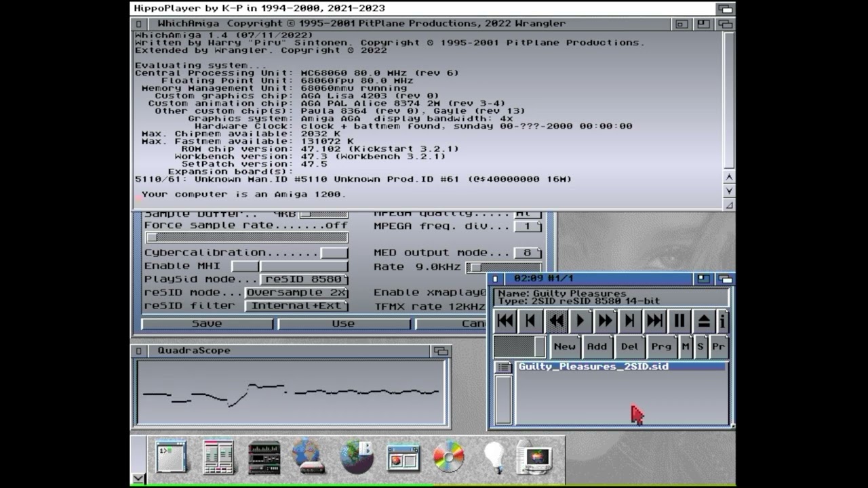868x488 pixels.
Task: Click the M button in HippoPlayer
Action: (x=686, y=346)
